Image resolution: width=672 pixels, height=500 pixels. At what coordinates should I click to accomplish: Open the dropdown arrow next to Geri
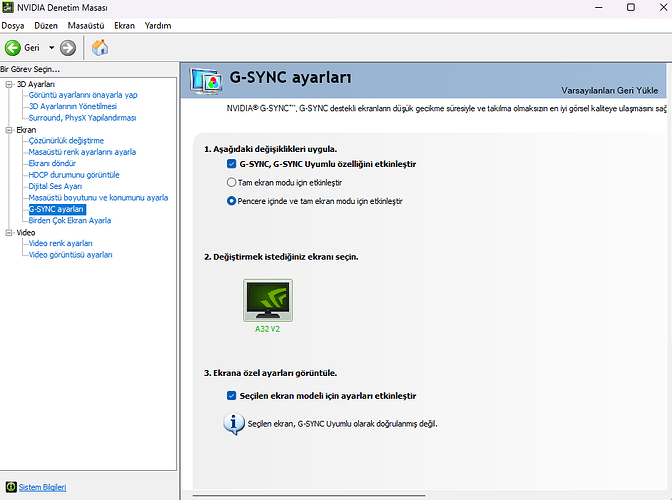51,47
